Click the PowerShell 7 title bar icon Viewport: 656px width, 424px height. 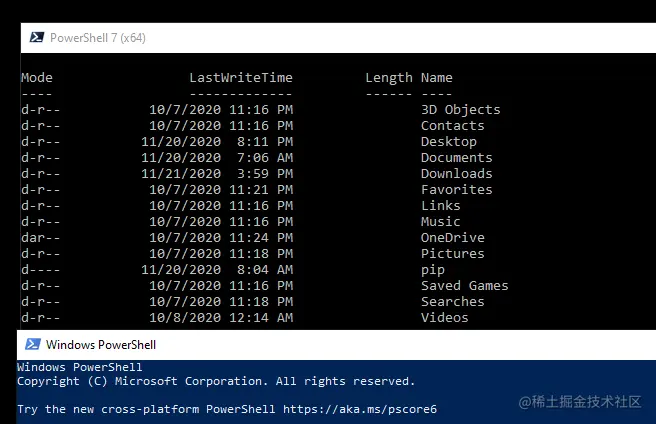click(37, 38)
